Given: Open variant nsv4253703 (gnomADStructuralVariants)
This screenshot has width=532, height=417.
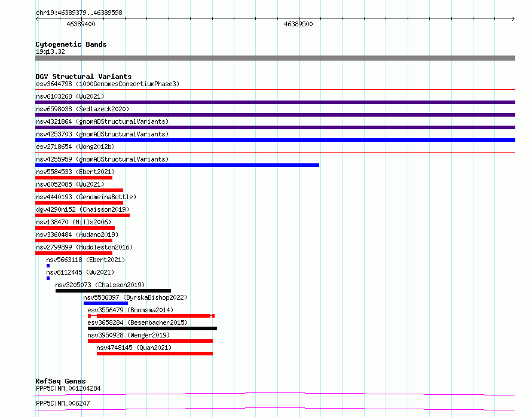Looking at the screenshot, I should coord(102,134).
